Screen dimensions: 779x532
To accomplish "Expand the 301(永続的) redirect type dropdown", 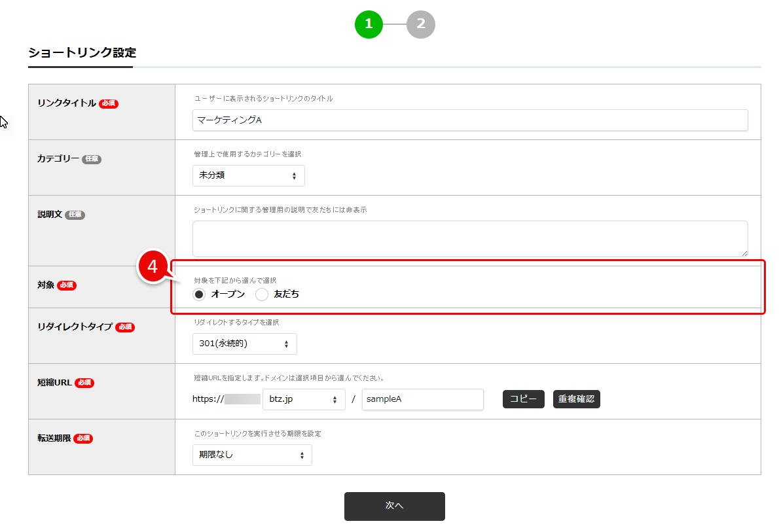I will pos(244,344).
